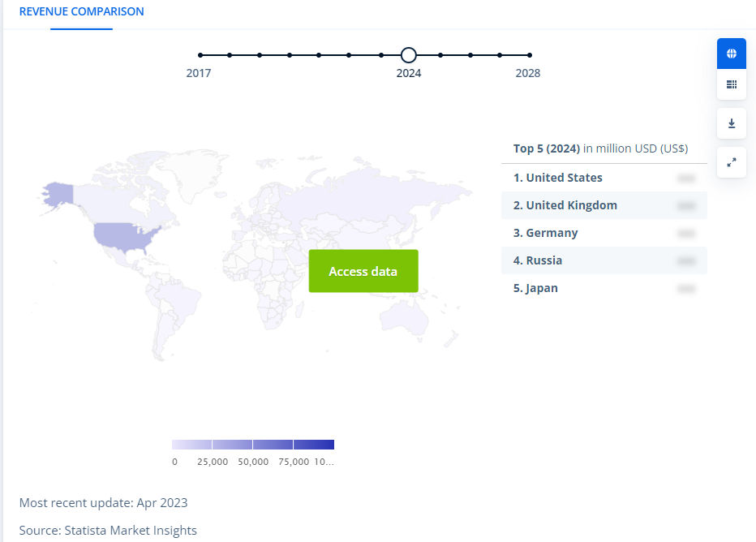756x542 pixels.
Task: Select the 2017 point on the timeline
Action: (200, 55)
